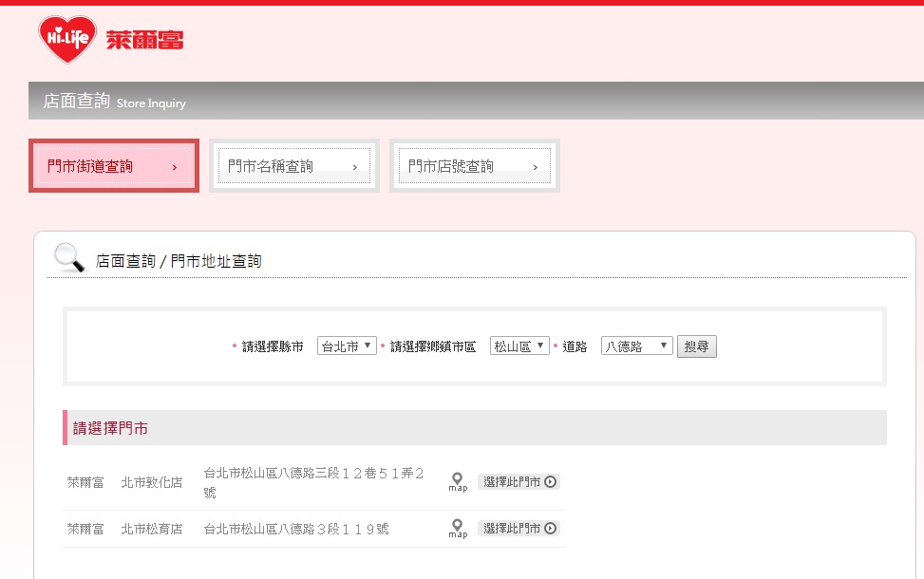Click the Hi-Life heart logo
924x579 pixels.
pyautogui.click(x=66, y=40)
